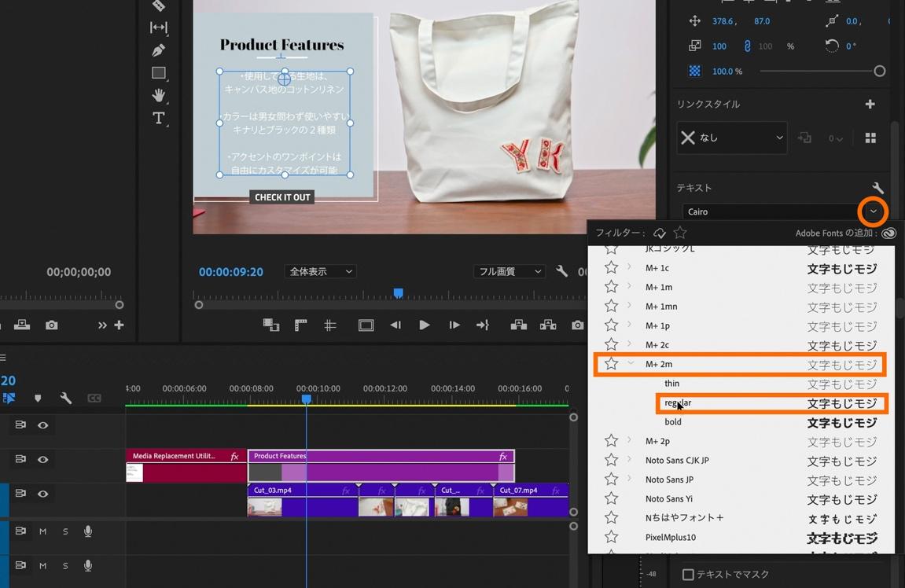Open the Cairo font dropdown arrow
This screenshot has width=905, height=588.
[x=873, y=211]
